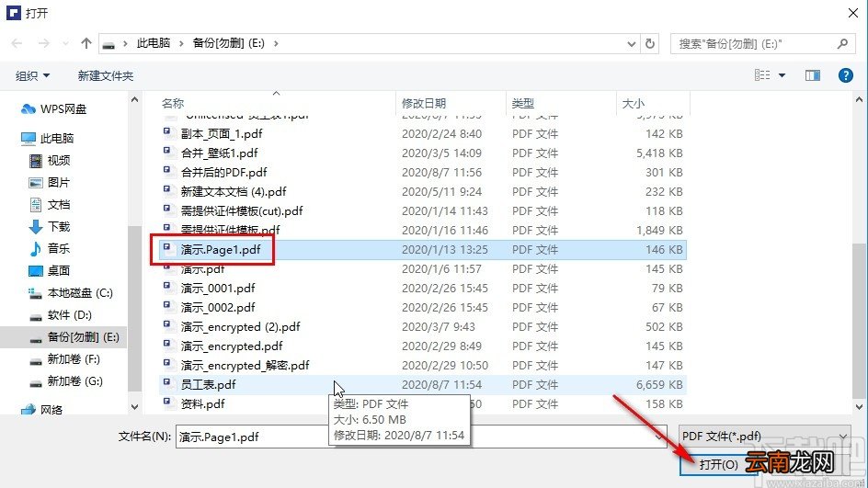Open 音乐 folder in sidebar
The image size is (868, 488).
(50, 248)
